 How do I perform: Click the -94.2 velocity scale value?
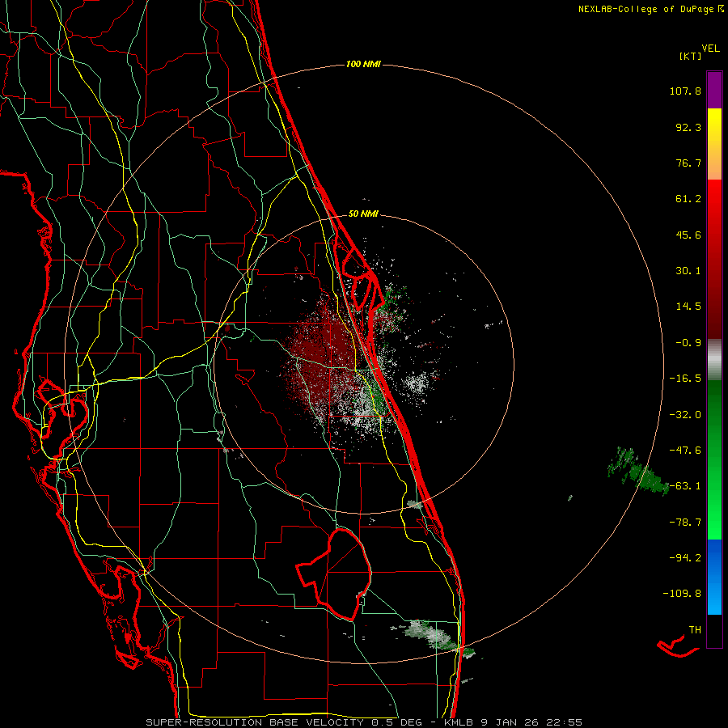685,557
